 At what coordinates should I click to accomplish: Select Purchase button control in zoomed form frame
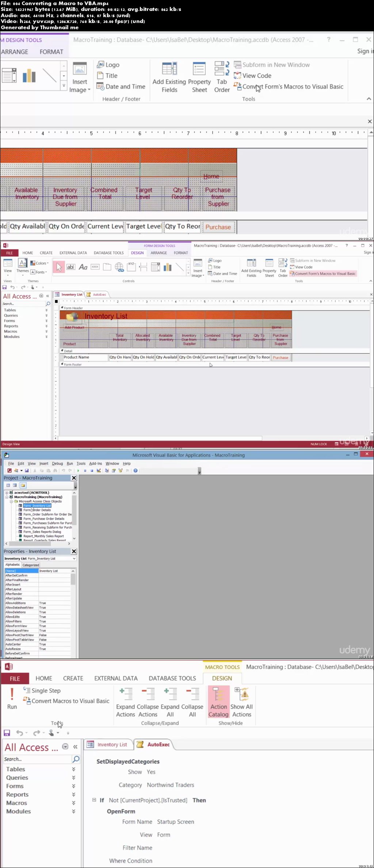pyautogui.click(x=218, y=227)
